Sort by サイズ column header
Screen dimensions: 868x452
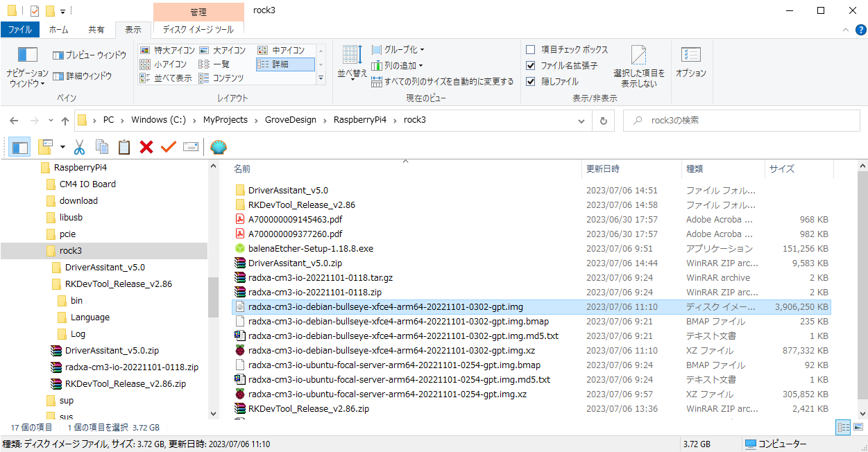(x=798, y=168)
